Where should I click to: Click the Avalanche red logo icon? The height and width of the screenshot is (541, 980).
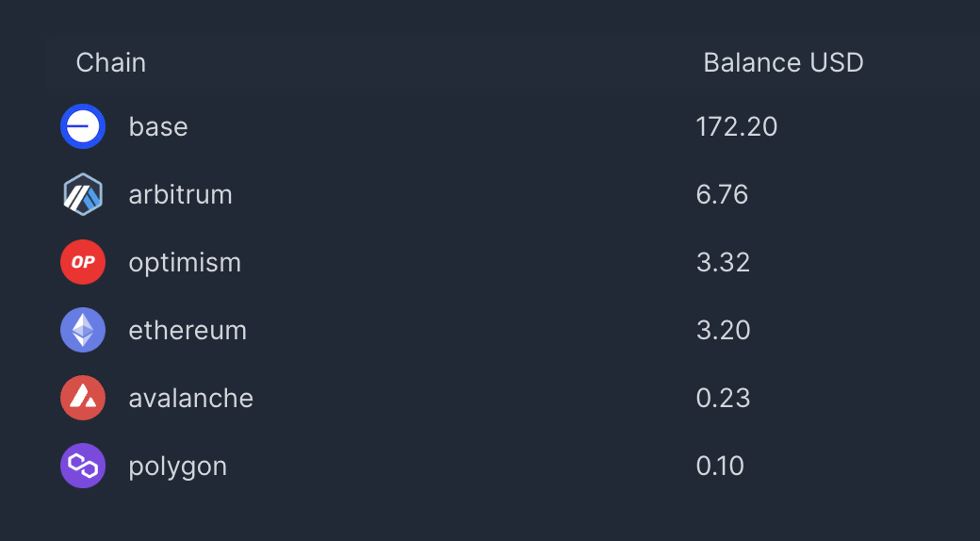click(x=83, y=398)
